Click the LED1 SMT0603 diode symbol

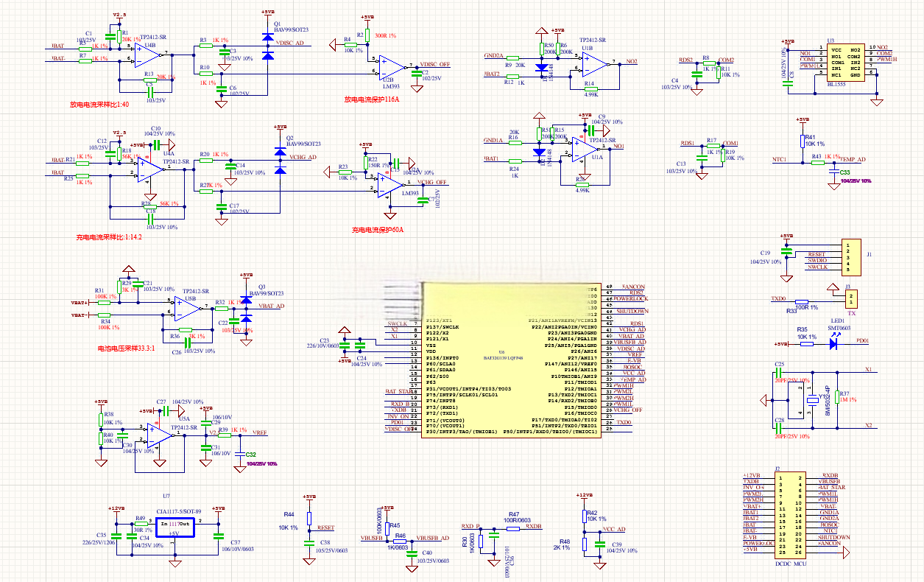tap(833, 343)
